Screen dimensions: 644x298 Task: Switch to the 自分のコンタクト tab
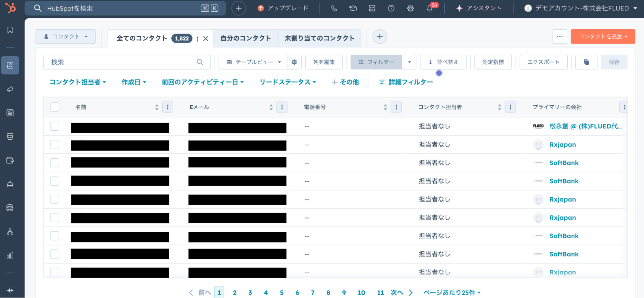point(245,38)
